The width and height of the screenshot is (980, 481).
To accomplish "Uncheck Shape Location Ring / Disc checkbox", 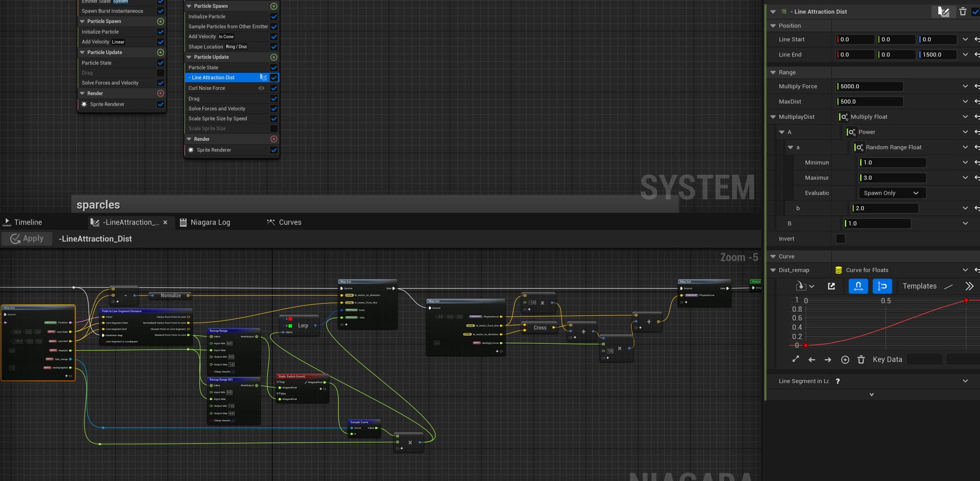I will coord(274,47).
